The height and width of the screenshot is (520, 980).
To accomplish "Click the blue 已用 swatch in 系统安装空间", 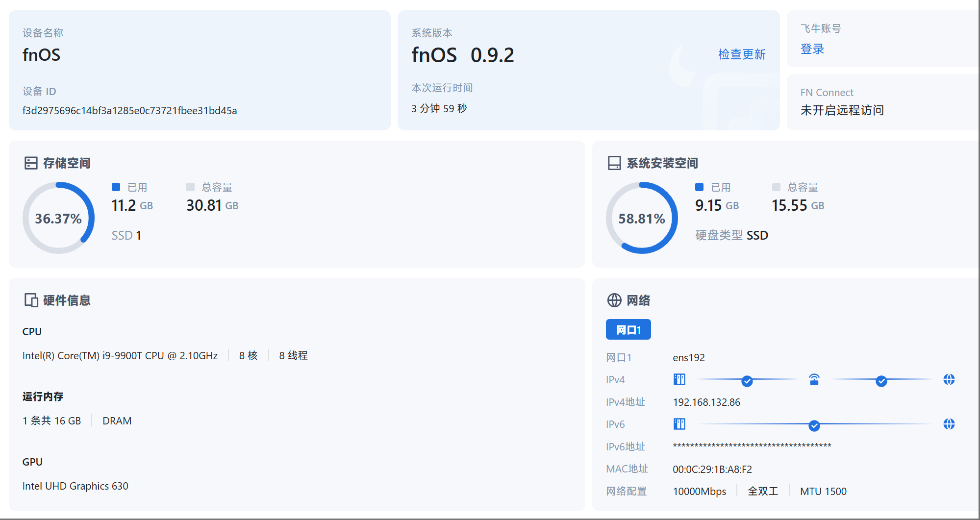I will (x=700, y=187).
